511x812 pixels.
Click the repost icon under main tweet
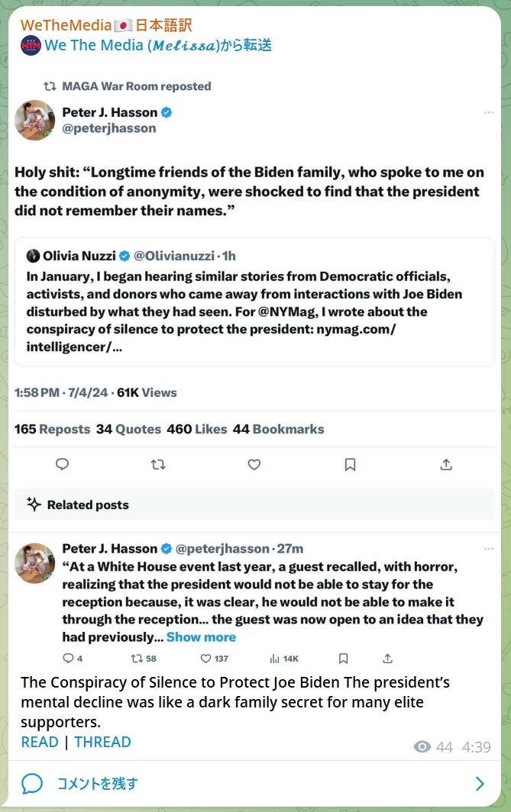[158, 465]
